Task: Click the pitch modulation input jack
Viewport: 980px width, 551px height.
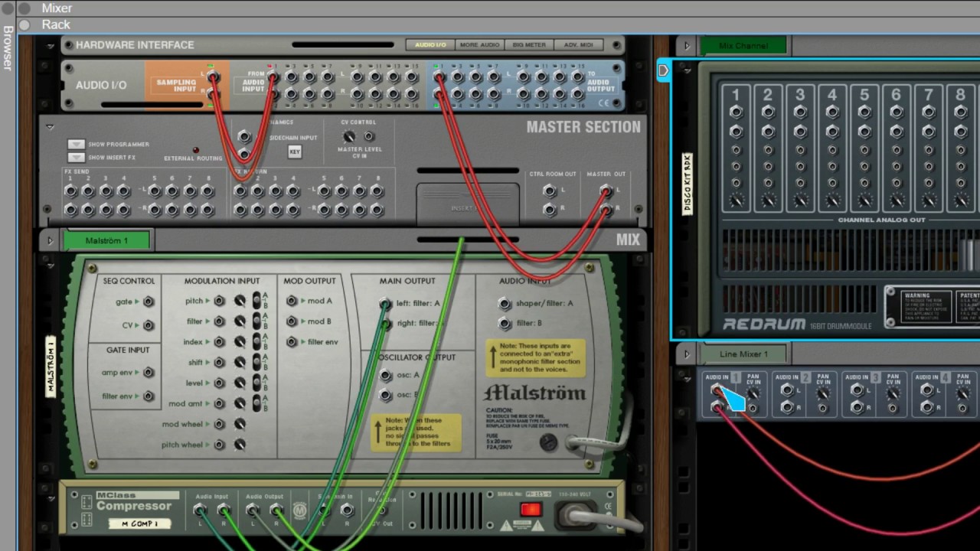Action: click(220, 301)
